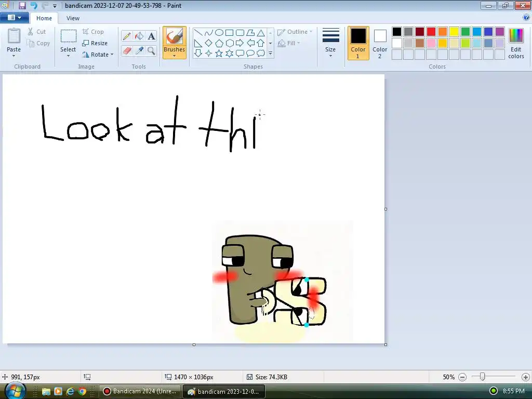Choose the Right triangle shape
This screenshot has width=532, height=399.
[x=198, y=43]
